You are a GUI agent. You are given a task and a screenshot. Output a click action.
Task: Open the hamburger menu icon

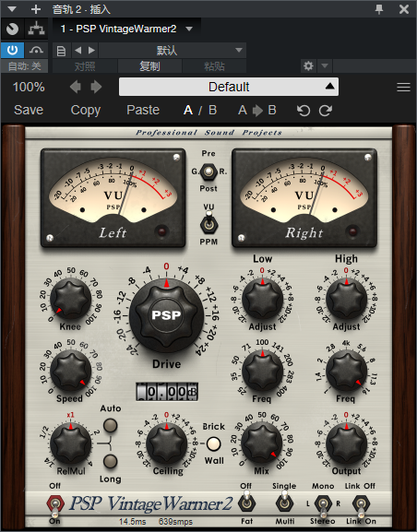tap(403, 88)
